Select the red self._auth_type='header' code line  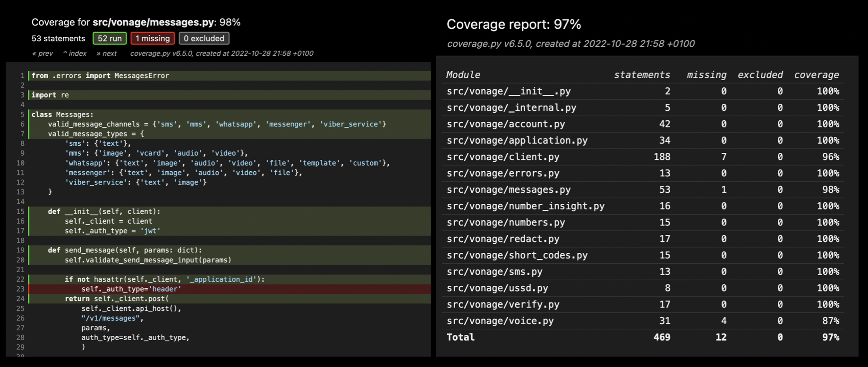pyautogui.click(x=230, y=289)
